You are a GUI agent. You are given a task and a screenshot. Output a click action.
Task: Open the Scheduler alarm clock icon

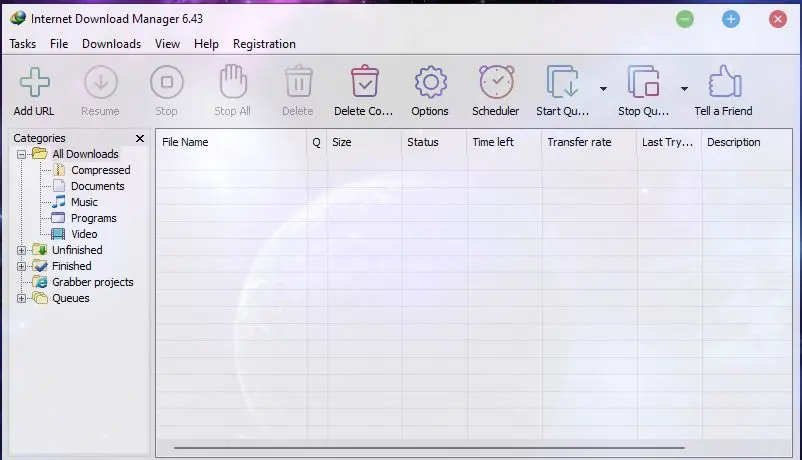(x=496, y=82)
